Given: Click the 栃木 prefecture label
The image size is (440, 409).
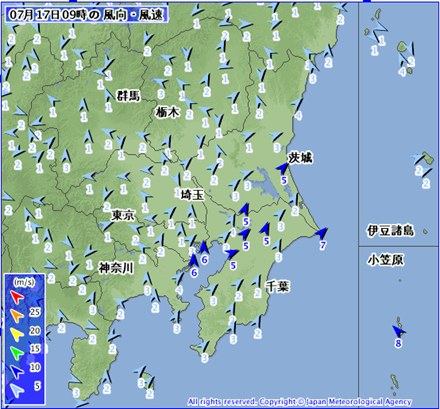Looking at the screenshot, I should pyautogui.click(x=168, y=112).
